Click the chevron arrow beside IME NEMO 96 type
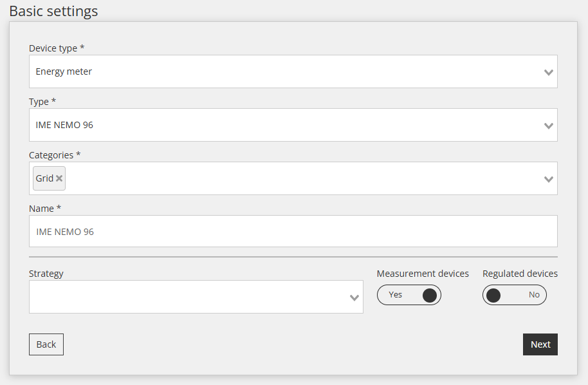 coord(548,126)
